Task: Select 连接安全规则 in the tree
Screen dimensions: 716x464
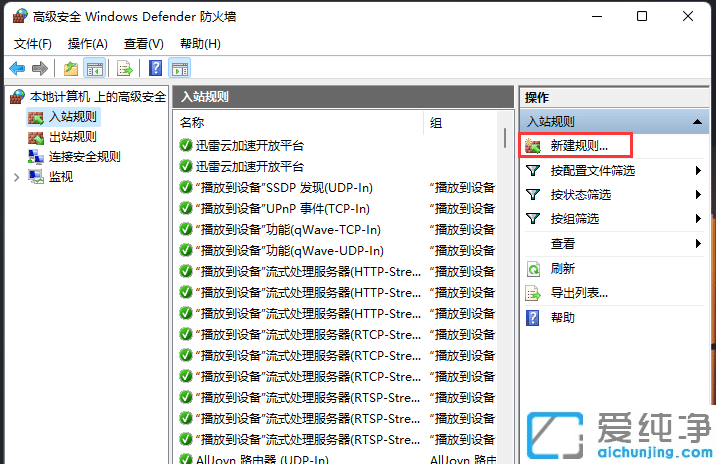Action: (84, 157)
